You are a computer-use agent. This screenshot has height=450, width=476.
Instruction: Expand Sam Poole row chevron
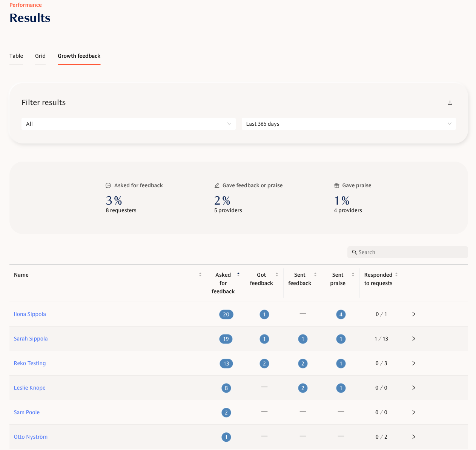coord(413,412)
